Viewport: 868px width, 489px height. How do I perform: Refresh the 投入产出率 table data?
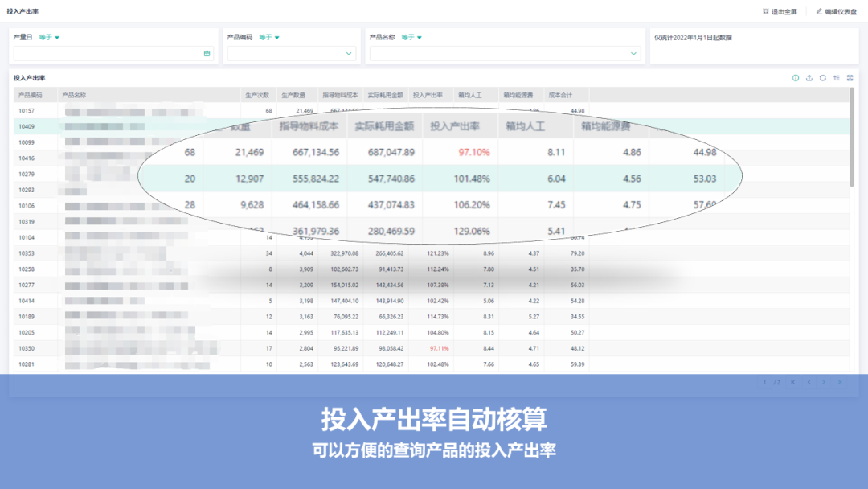click(823, 78)
